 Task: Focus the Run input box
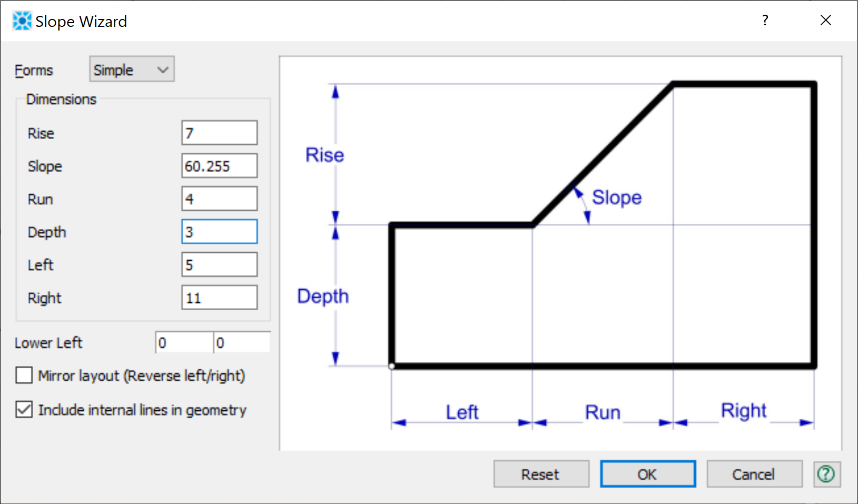tap(219, 199)
